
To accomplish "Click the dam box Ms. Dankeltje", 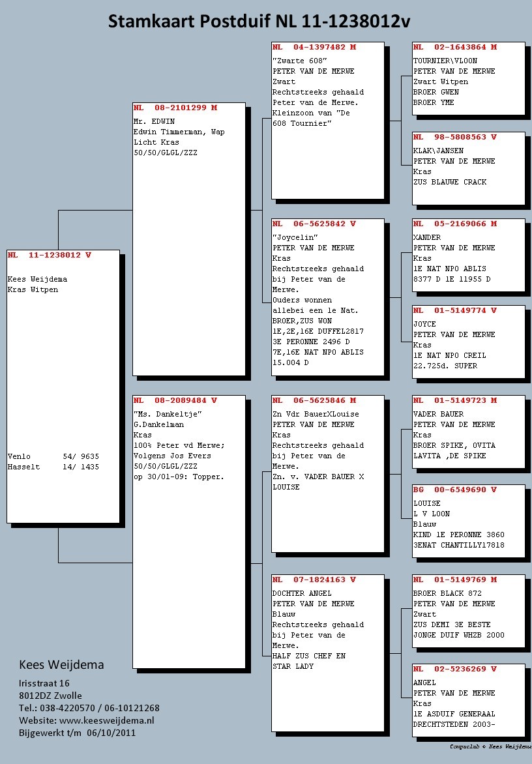I will click(189, 531).
